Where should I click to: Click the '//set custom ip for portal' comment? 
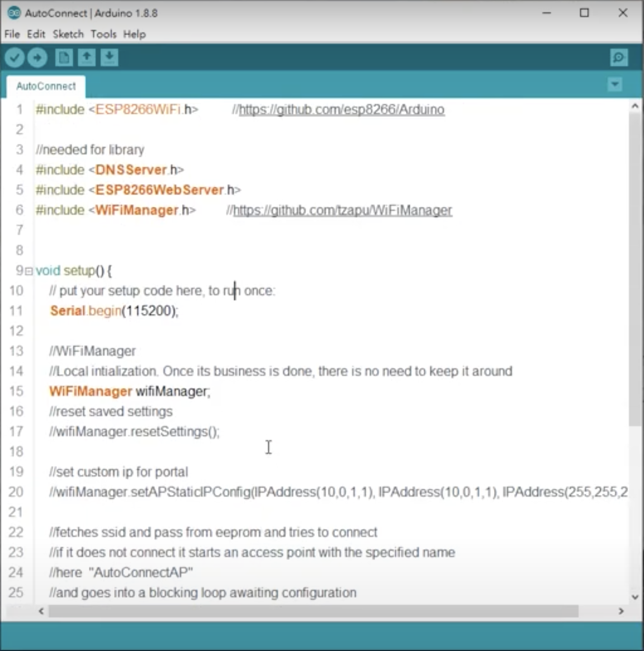click(119, 472)
